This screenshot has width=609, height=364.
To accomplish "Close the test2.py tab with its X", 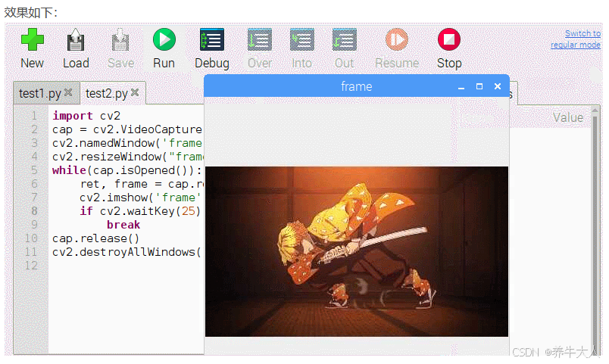I will (135, 92).
